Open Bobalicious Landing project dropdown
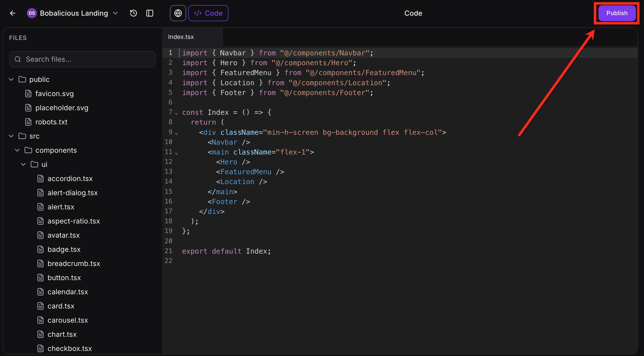This screenshot has width=644, height=356. point(116,13)
